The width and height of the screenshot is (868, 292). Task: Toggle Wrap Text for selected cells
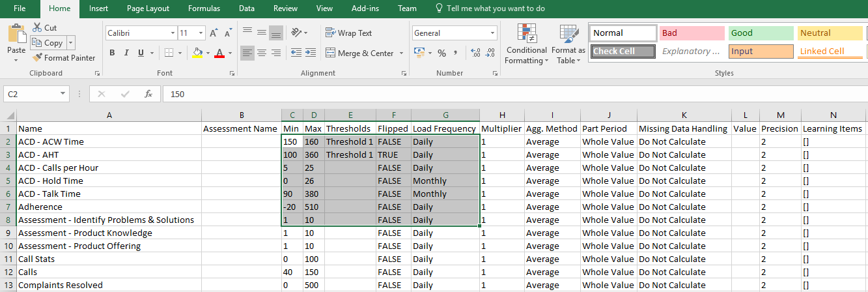coord(348,33)
